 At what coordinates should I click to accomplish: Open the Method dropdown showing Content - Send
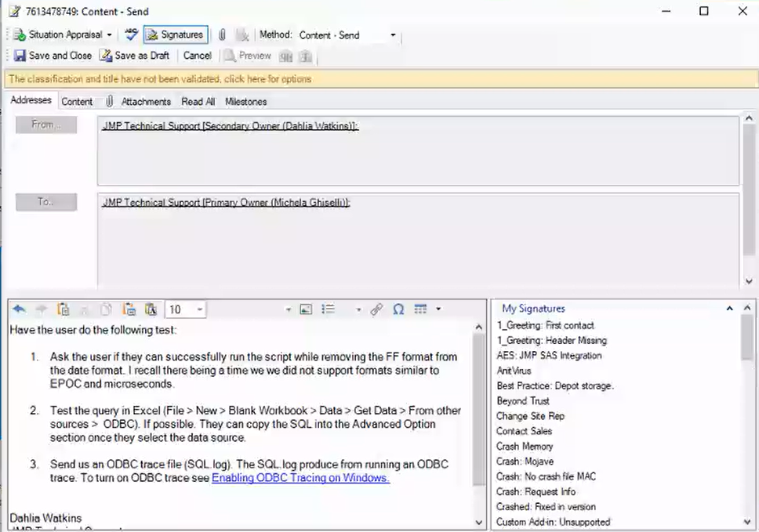[x=393, y=35]
